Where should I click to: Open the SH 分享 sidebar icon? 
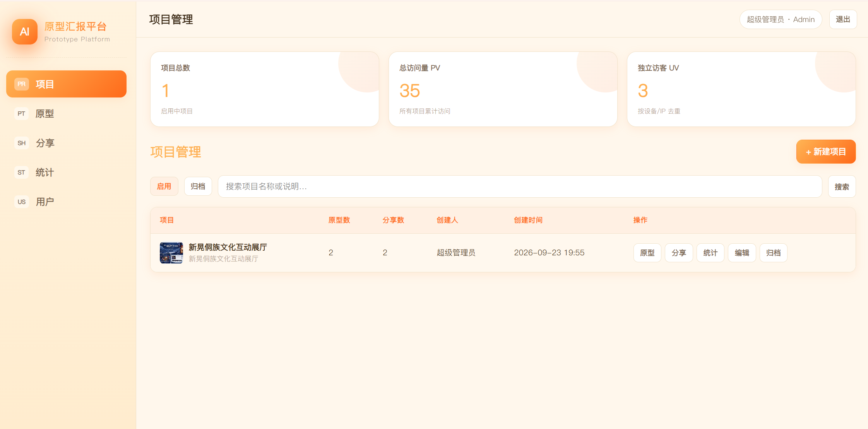pos(22,143)
